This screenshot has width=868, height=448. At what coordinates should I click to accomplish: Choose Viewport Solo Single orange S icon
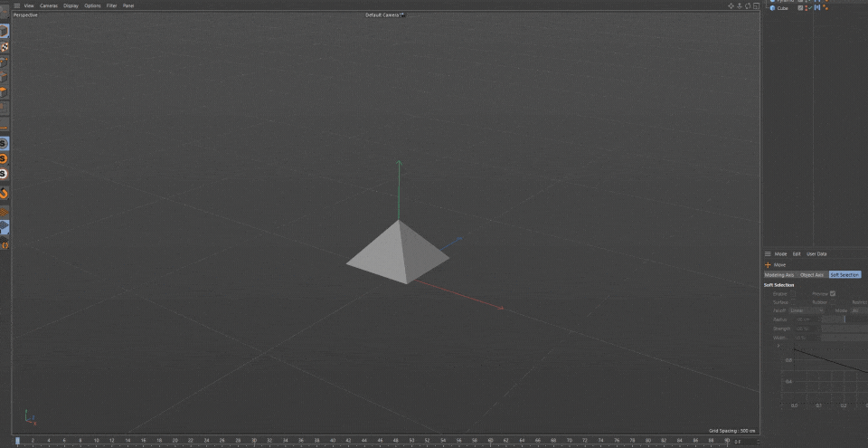(4, 158)
